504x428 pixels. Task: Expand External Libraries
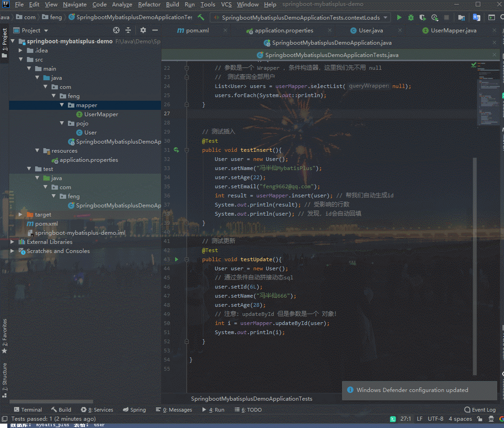point(12,242)
